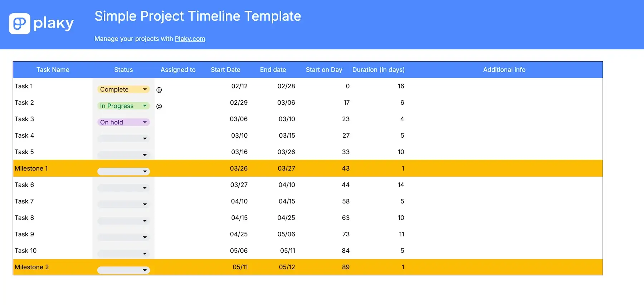
Task: Expand the empty status dropdown for Task 5
Action: point(123,155)
